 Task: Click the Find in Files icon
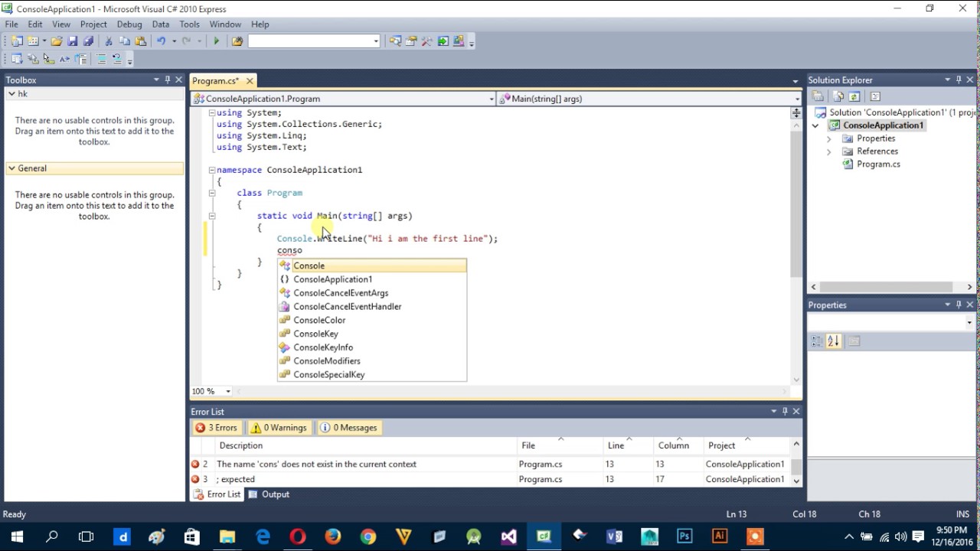237,41
